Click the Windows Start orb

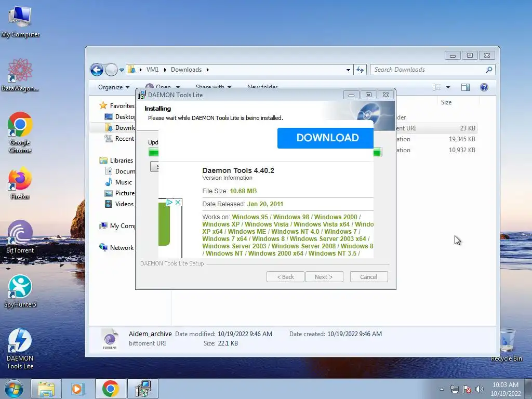click(14, 389)
